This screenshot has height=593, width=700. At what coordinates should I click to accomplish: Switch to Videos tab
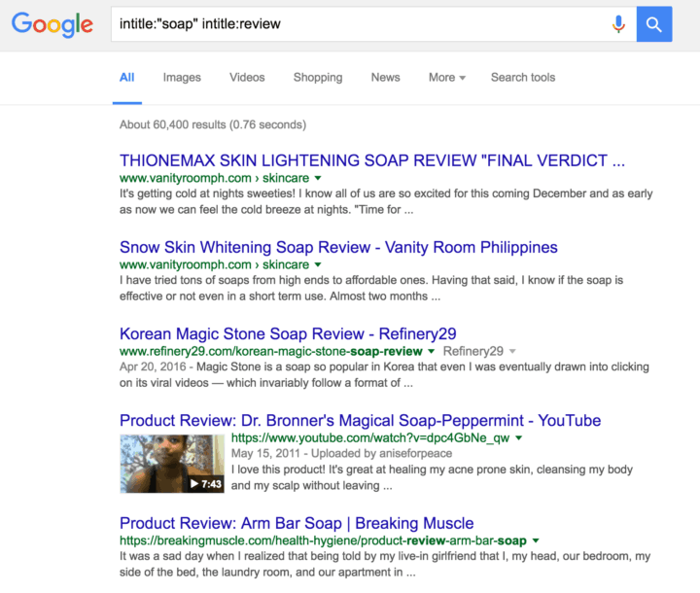(247, 78)
